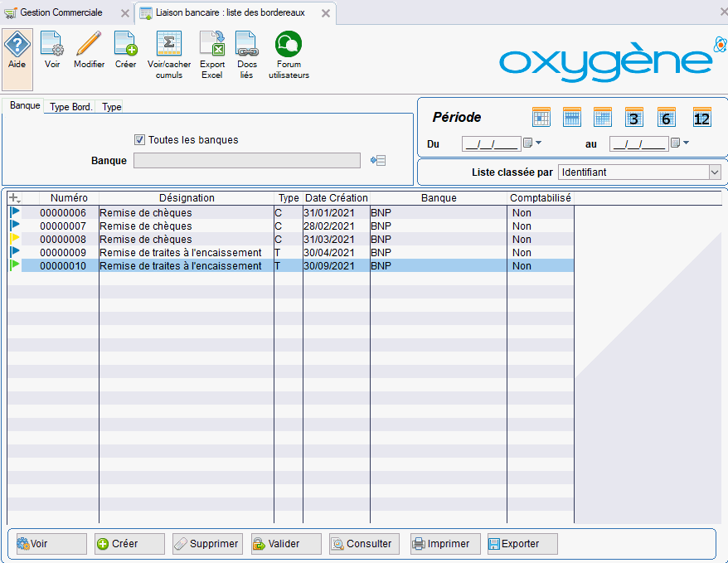Sort by the Numéro column header
Viewport: 728px width, 563px height.
click(x=69, y=198)
